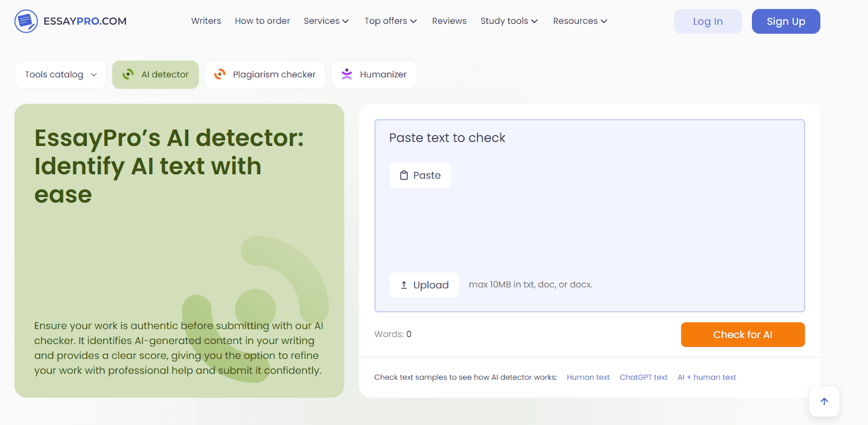This screenshot has height=425, width=868.
Task: Click the ESSAYPRO.COM brand text
Action: pos(85,21)
